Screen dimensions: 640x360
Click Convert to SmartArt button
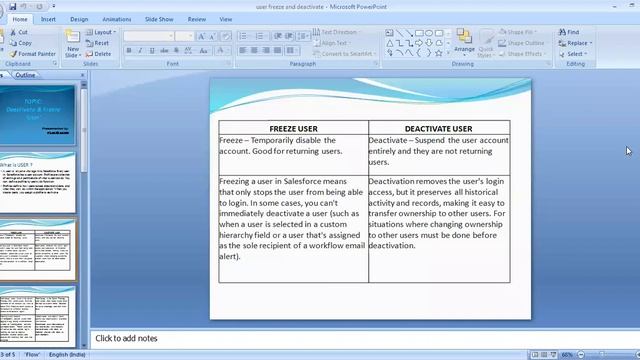(345, 53)
